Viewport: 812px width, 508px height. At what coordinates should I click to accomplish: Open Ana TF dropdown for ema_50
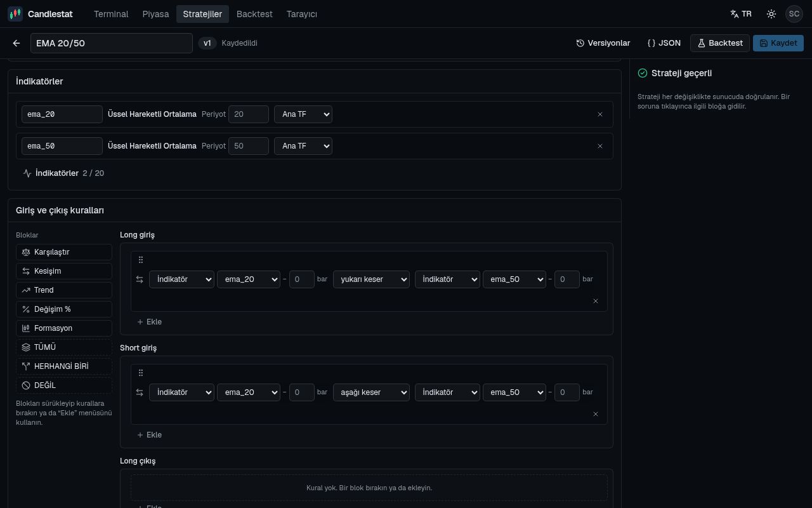[303, 146]
